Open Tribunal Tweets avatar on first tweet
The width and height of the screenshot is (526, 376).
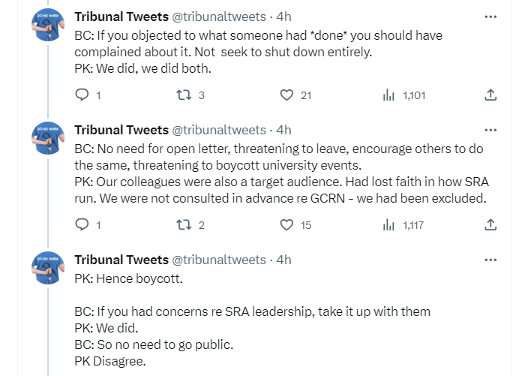pyautogui.click(x=48, y=25)
